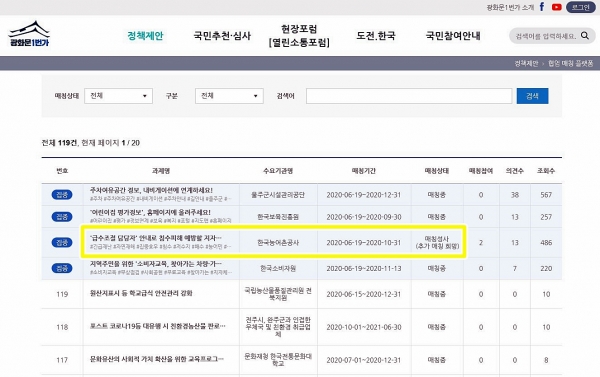Click the blue 검색 button
The width and height of the screenshot is (600, 377).
532,96
